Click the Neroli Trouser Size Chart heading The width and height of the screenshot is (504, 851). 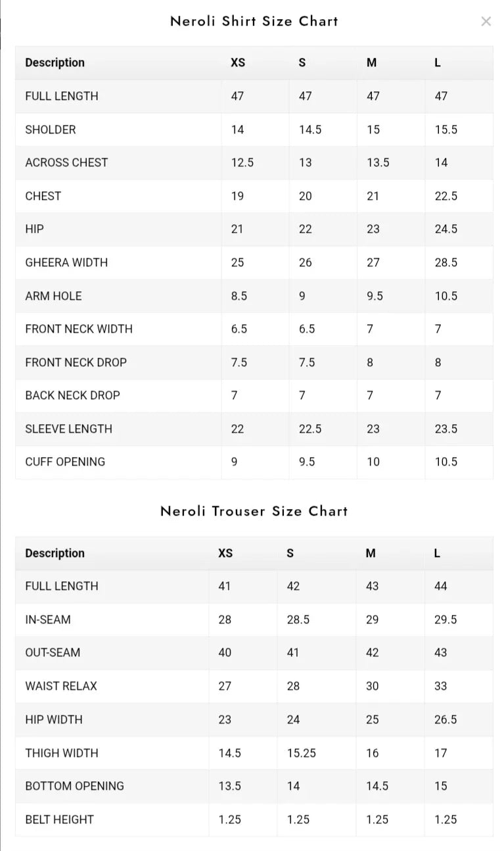click(x=254, y=511)
